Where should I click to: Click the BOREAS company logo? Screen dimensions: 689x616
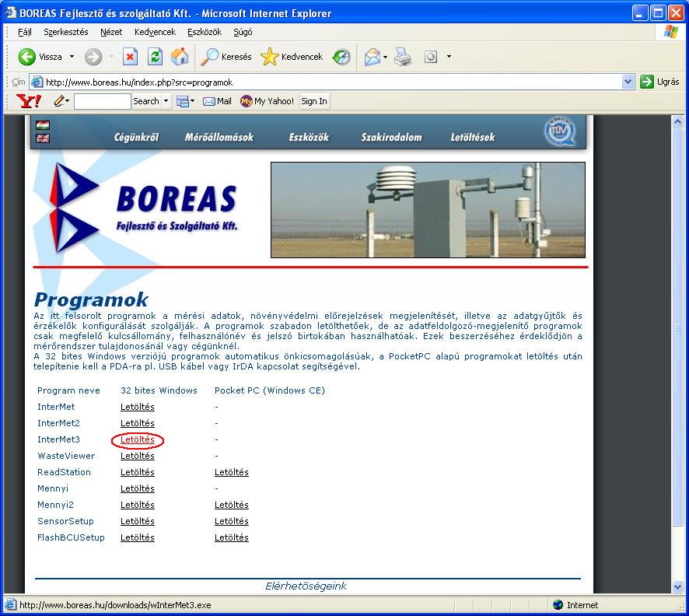[144, 208]
